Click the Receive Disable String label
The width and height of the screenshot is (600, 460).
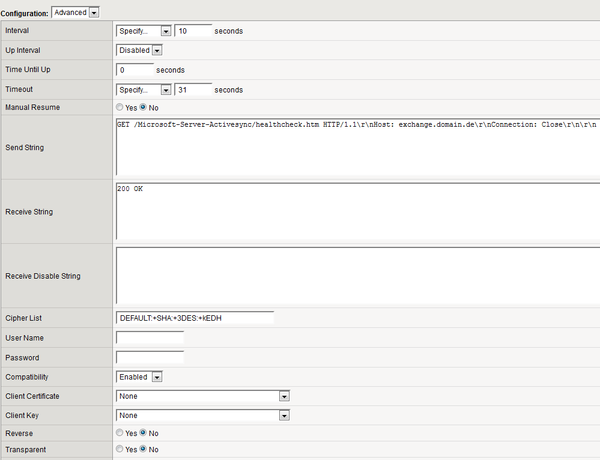pos(43,276)
